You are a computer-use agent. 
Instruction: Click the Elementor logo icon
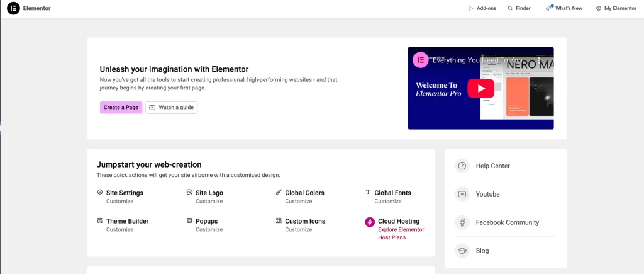[x=13, y=8]
